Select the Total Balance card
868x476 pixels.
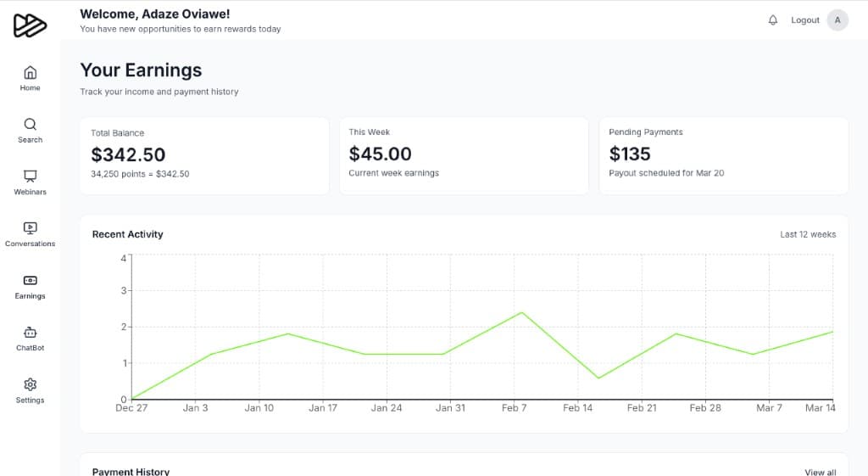(204, 155)
